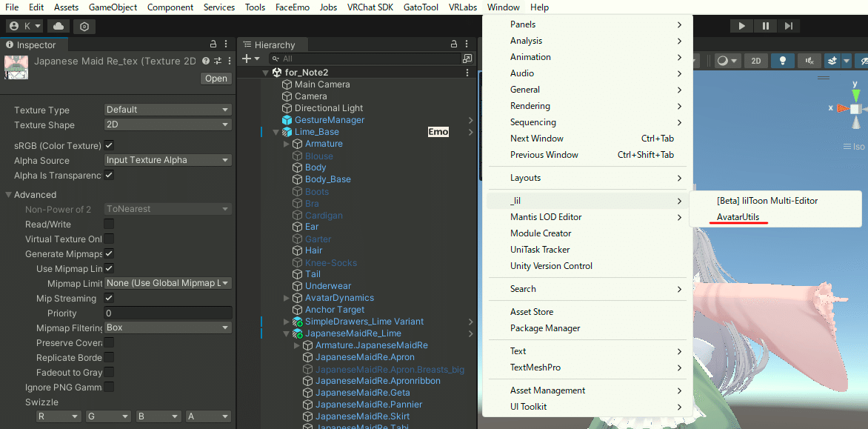868x429 pixels.
Task: Toggle the Mip Streaming checkbox
Action: [x=109, y=299]
